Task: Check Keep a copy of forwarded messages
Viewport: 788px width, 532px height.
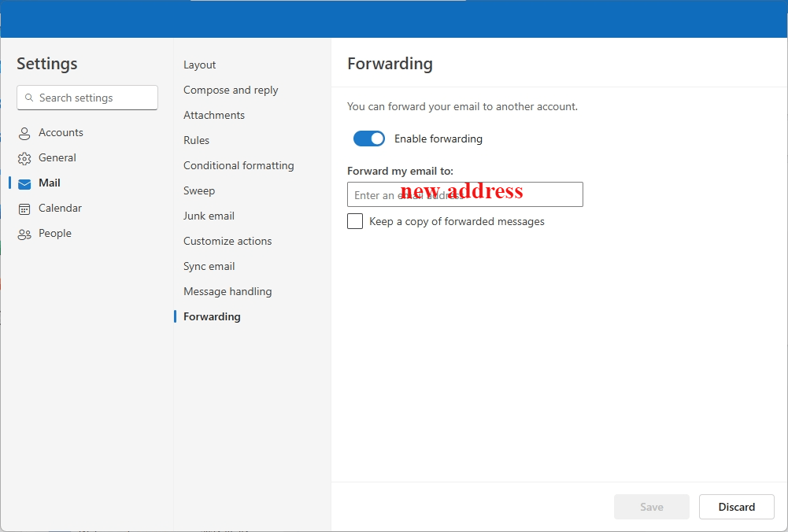Action: 354,221
